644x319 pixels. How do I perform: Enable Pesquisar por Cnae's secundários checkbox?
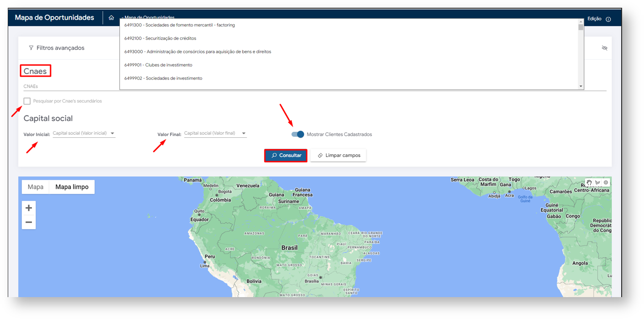pos(27,101)
